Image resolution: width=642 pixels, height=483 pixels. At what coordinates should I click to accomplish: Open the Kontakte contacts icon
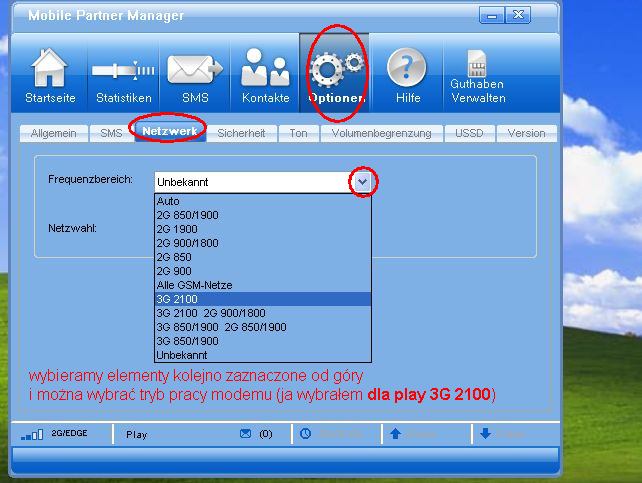(265, 68)
